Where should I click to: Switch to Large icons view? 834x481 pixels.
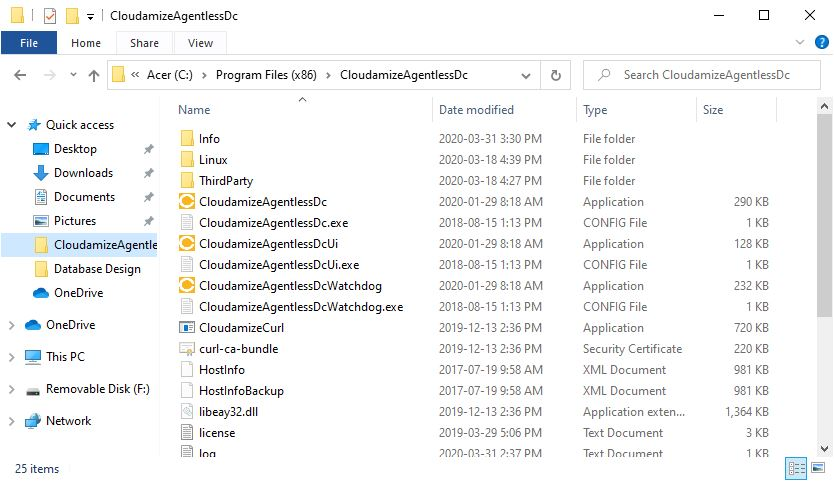click(x=819, y=468)
